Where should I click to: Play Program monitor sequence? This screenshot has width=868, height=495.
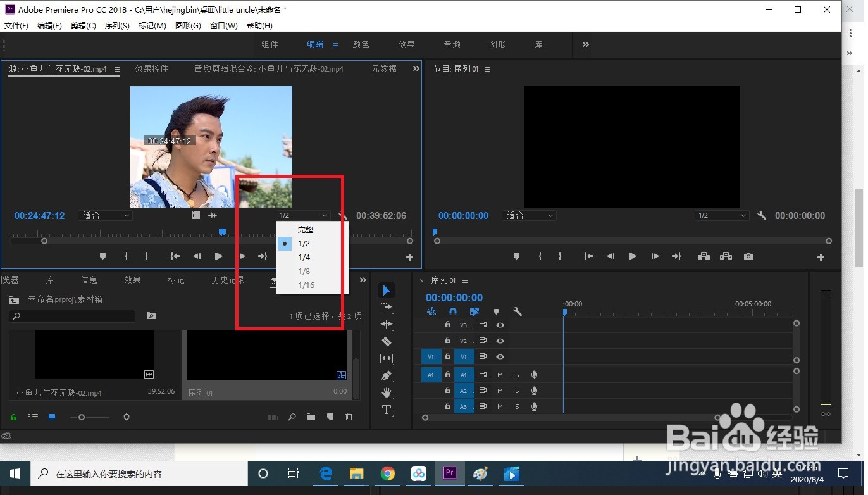632,256
